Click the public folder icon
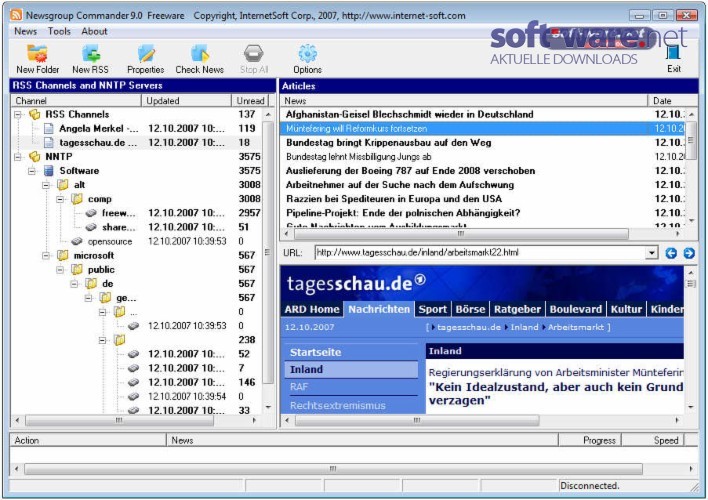The height and width of the screenshot is (500, 708). pos(77,269)
